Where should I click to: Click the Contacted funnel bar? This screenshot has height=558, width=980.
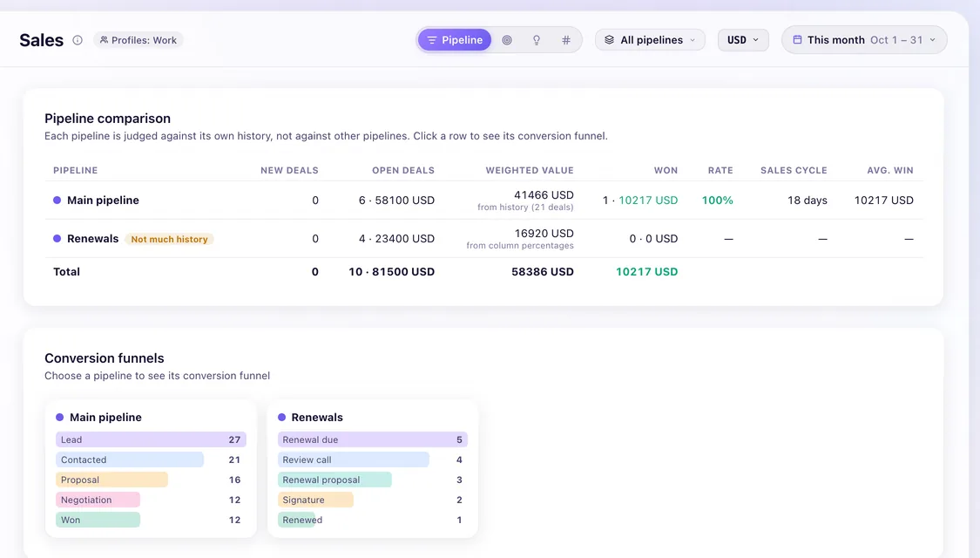tap(130, 459)
